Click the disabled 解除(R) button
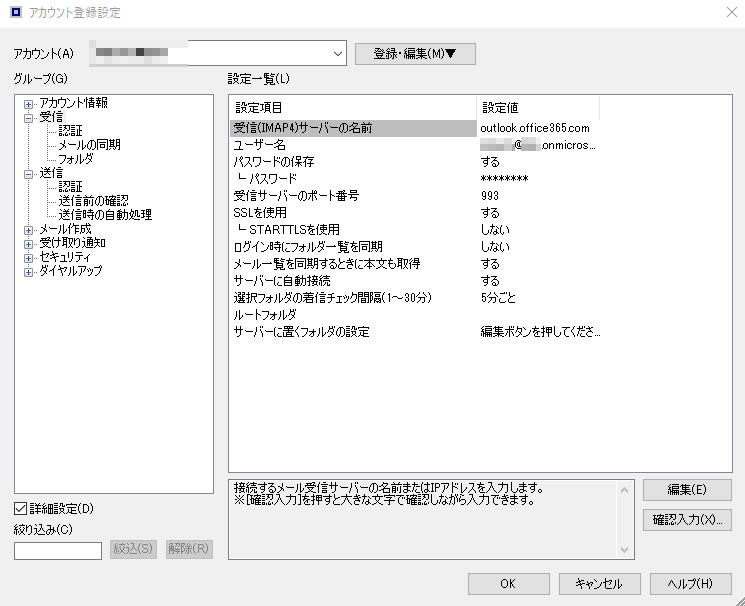 tap(189, 549)
